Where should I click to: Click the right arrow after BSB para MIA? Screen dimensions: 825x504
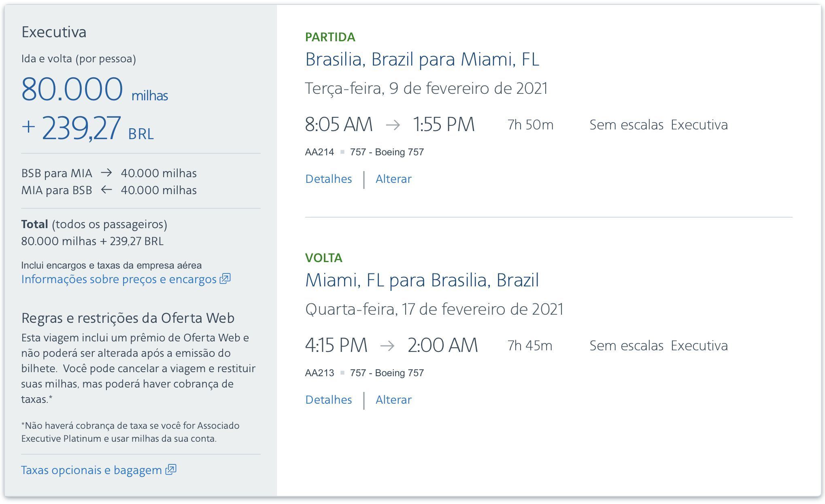pos(106,173)
